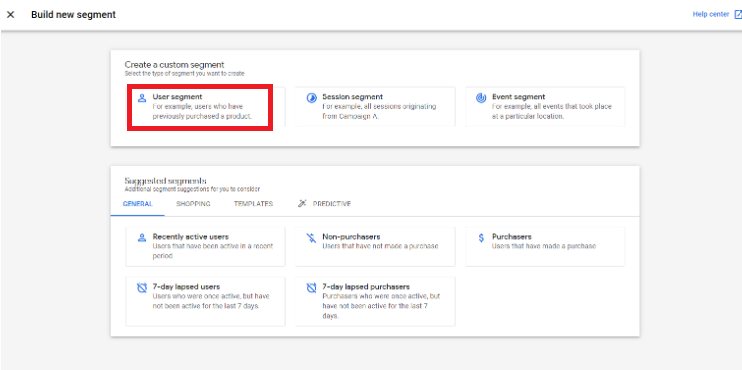
Task: Click 'Additional segment suggestions for you' text
Action: coord(192,189)
